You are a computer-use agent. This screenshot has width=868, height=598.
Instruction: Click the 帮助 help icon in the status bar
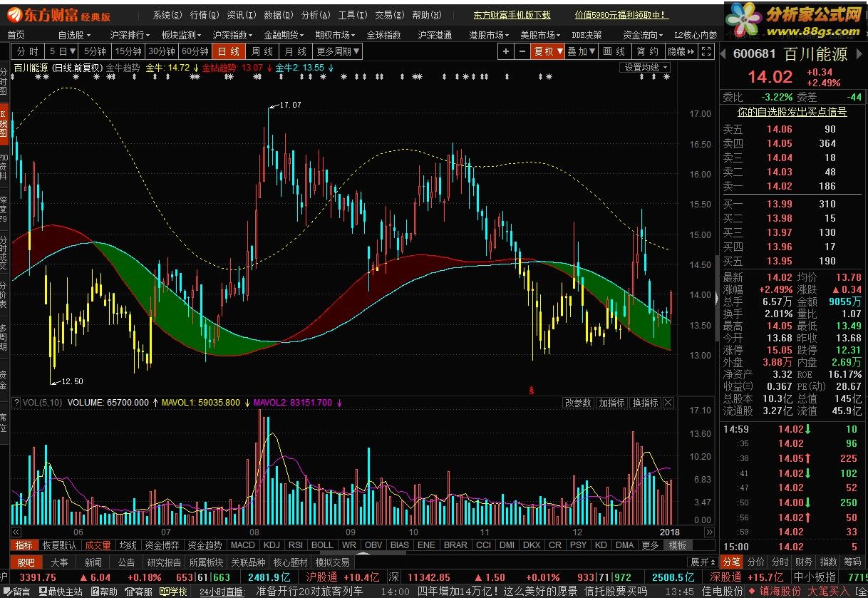(104, 592)
